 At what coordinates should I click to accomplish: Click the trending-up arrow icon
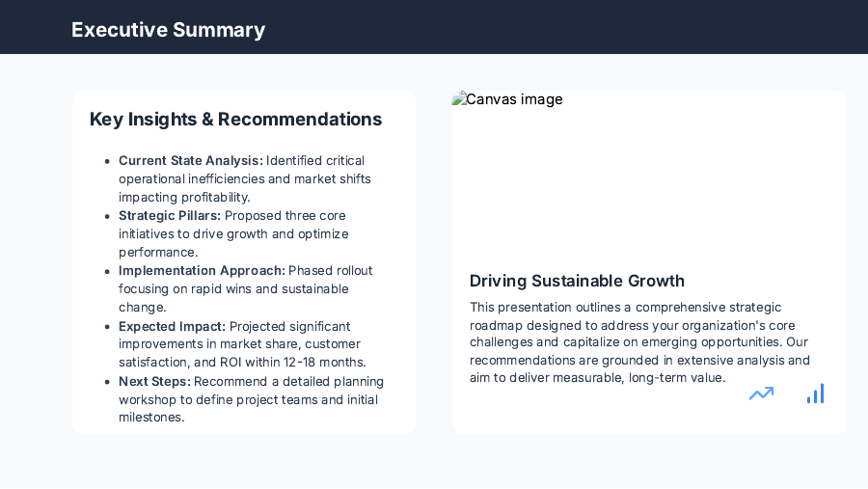(x=761, y=394)
